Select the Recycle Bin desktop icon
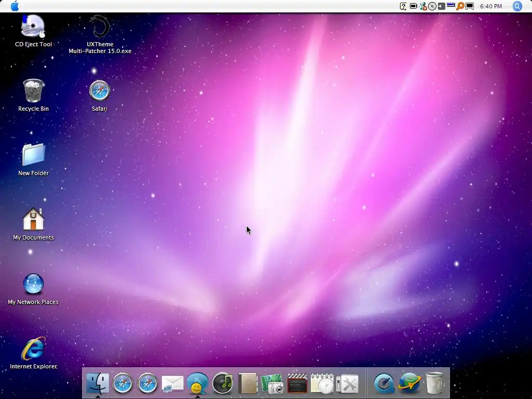532x399 pixels. point(33,90)
